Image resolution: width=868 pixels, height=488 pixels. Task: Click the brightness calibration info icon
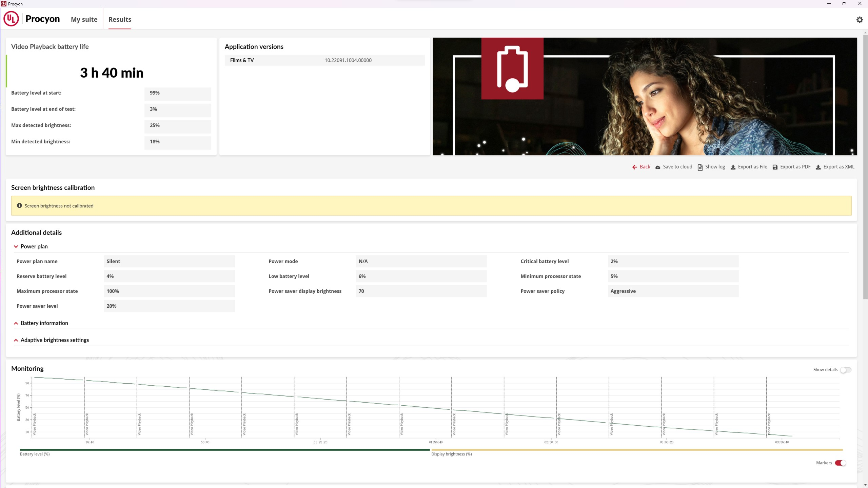[19, 205]
